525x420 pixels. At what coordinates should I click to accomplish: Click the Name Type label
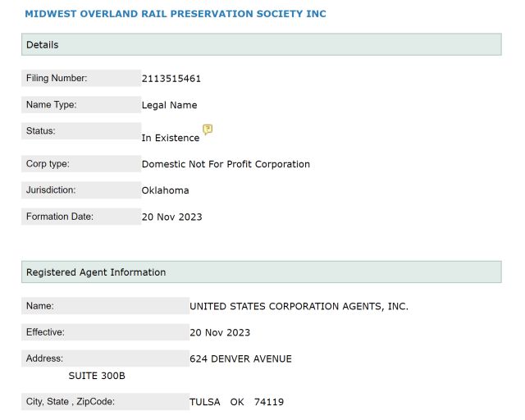51,105
